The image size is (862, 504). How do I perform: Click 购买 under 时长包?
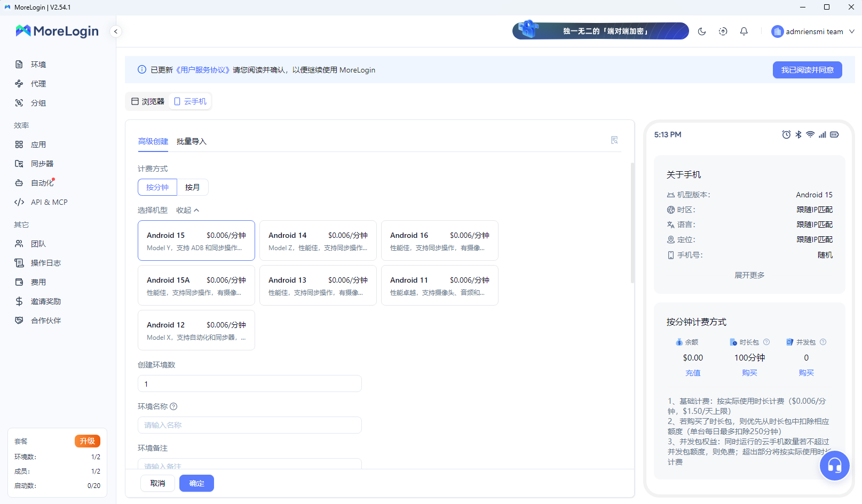[x=749, y=373]
